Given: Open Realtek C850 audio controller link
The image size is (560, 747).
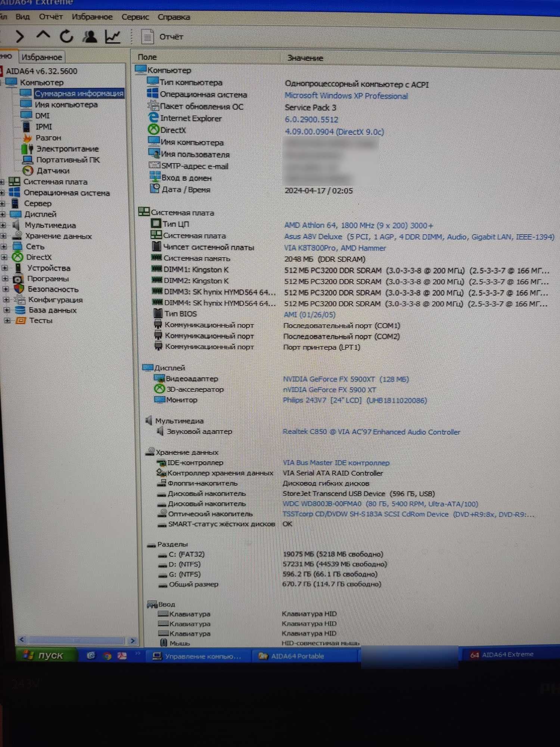Looking at the screenshot, I should [x=371, y=432].
